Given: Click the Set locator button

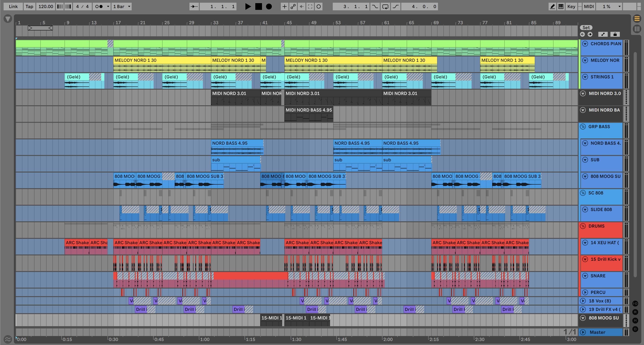Looking at the screenshot, I should (x=586, y=28).
